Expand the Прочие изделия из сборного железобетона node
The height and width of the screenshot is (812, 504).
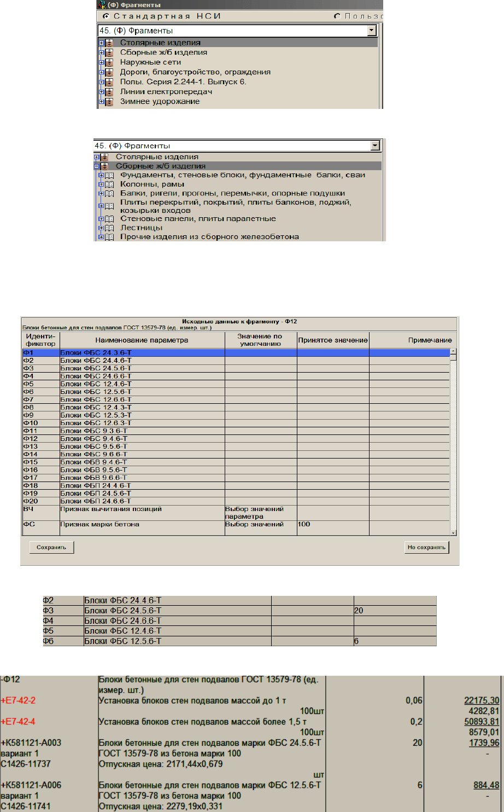pyautogui.click(x=101, y=237)
